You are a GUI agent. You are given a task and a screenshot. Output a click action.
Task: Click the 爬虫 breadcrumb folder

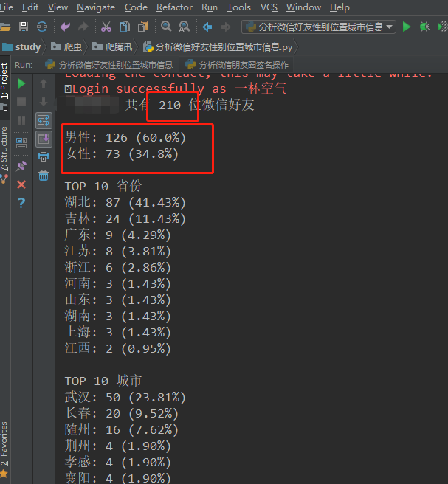pos(66,47)
